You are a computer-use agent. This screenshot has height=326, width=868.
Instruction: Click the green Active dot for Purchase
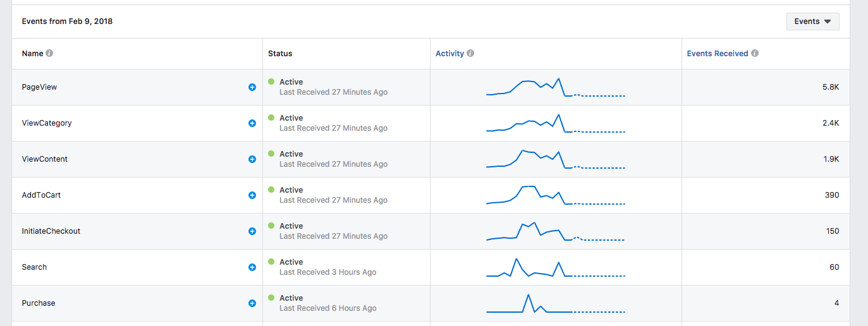click(x=271, y=298)
